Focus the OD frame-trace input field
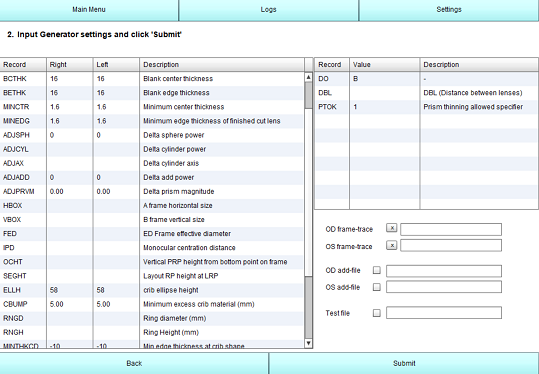 (451, 229)
